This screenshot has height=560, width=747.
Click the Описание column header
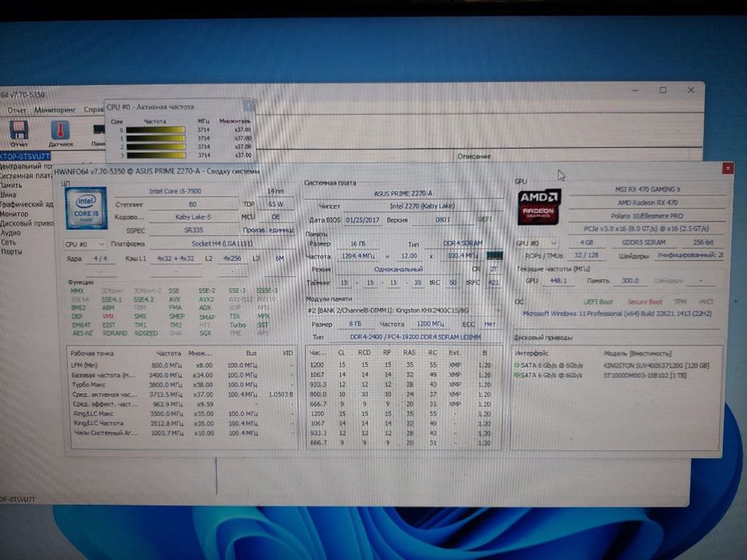tap(473, 156)
